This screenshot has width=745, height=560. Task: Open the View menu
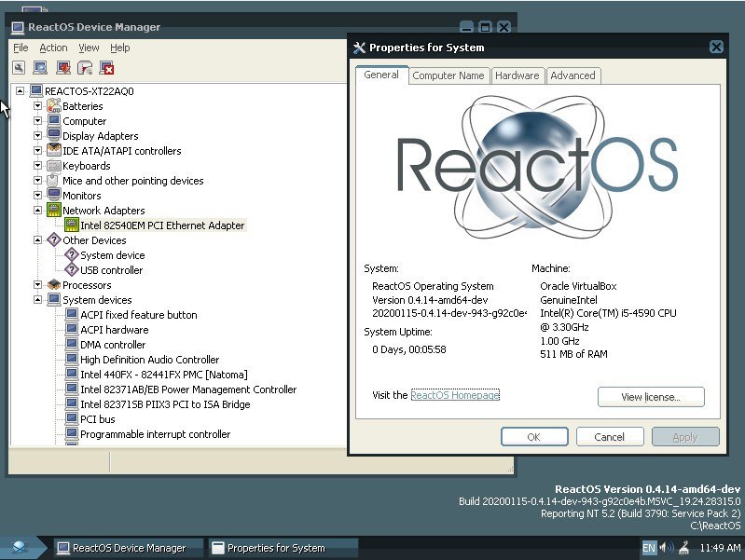click(89, 48)
